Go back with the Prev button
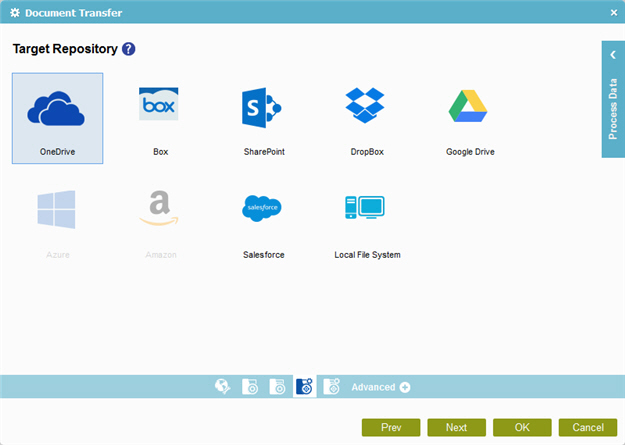The image size is (625, 445). pyautogui.click(x=391, y=427)
